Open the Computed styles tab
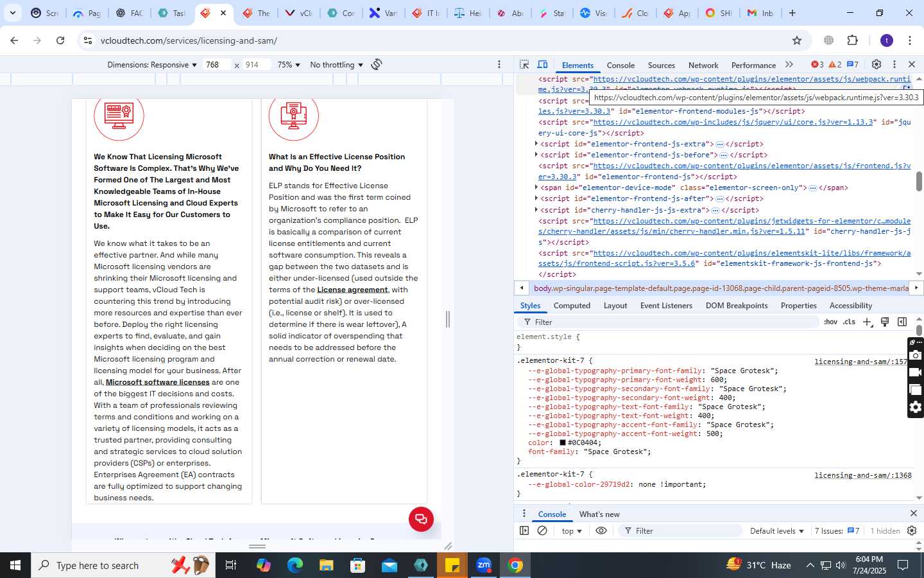Screen dimensions: 924x578 (x=572, y=306)
